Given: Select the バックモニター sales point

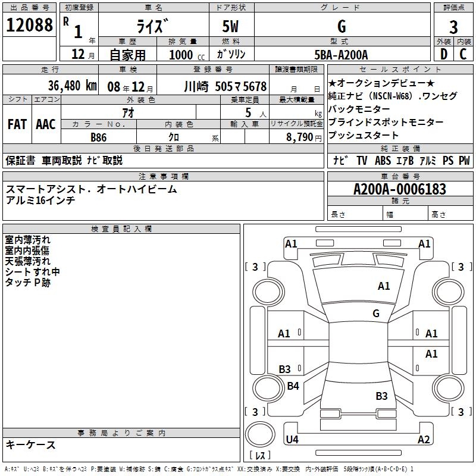Looking at the screenshot, I should 359,109.
